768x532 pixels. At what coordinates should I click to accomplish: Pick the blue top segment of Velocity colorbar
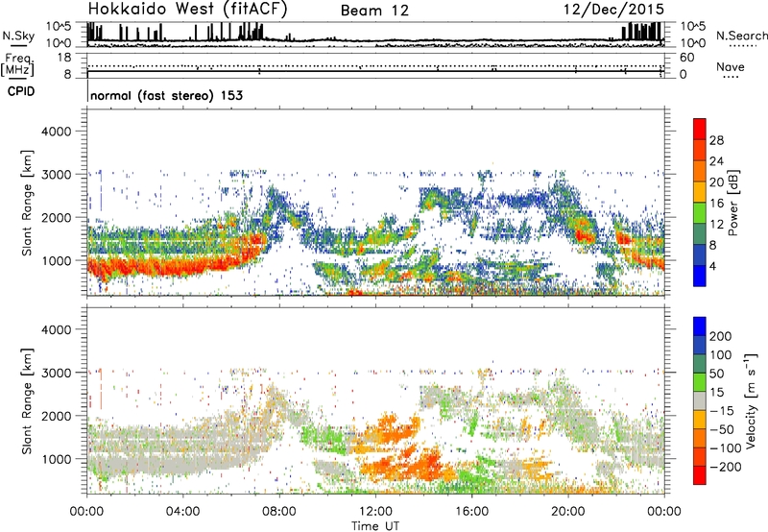point(700,326)
